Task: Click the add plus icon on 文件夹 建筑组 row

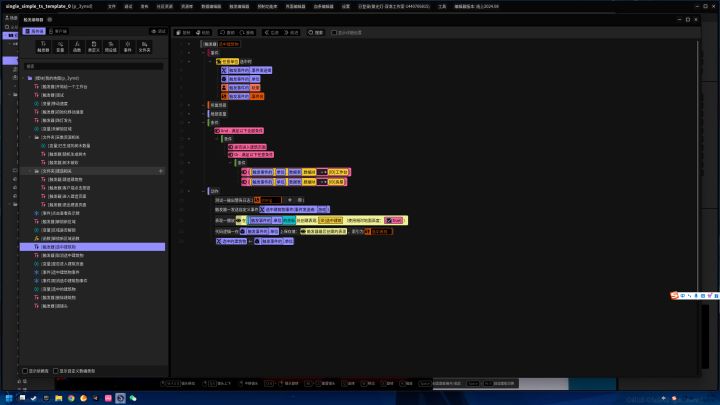Action: [160, 171]
